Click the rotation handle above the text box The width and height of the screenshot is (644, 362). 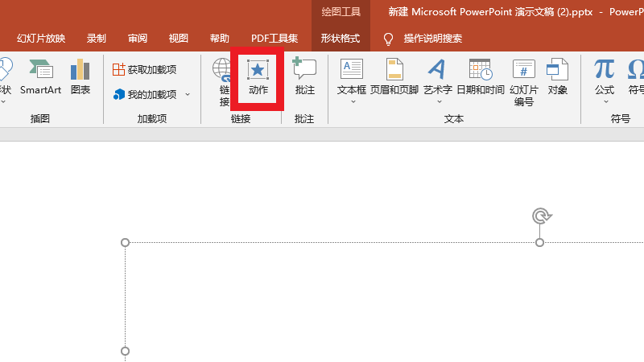coord(542,216)
